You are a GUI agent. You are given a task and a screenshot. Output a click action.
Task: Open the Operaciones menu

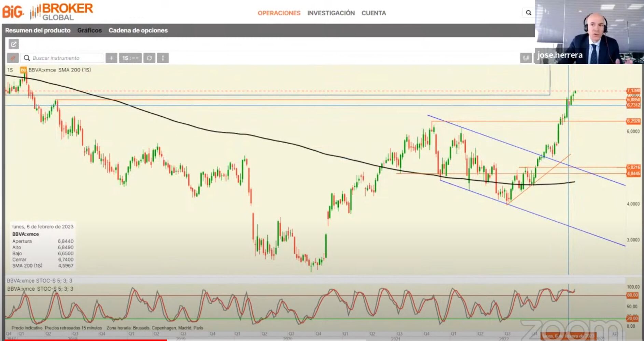click(x=279, y=13)
